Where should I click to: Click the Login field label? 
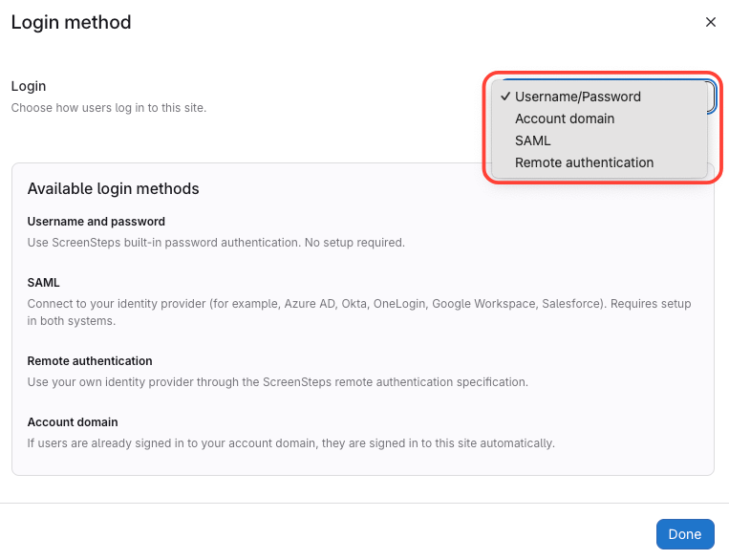[x=29, y=86]
